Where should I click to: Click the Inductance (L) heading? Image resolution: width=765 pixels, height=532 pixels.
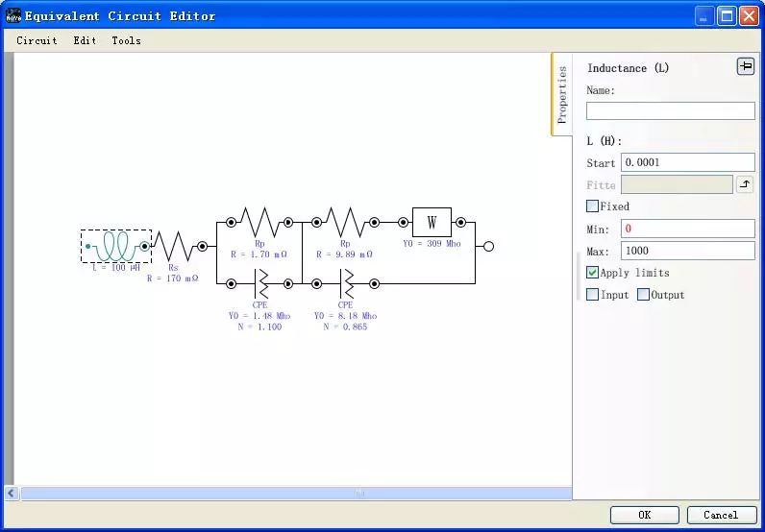tap(628, 68)
